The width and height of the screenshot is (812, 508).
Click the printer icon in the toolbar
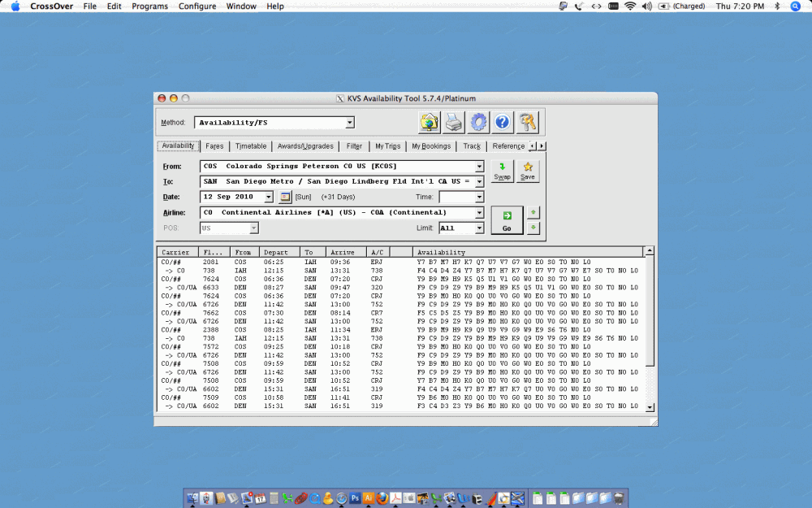tap(454, 123)
